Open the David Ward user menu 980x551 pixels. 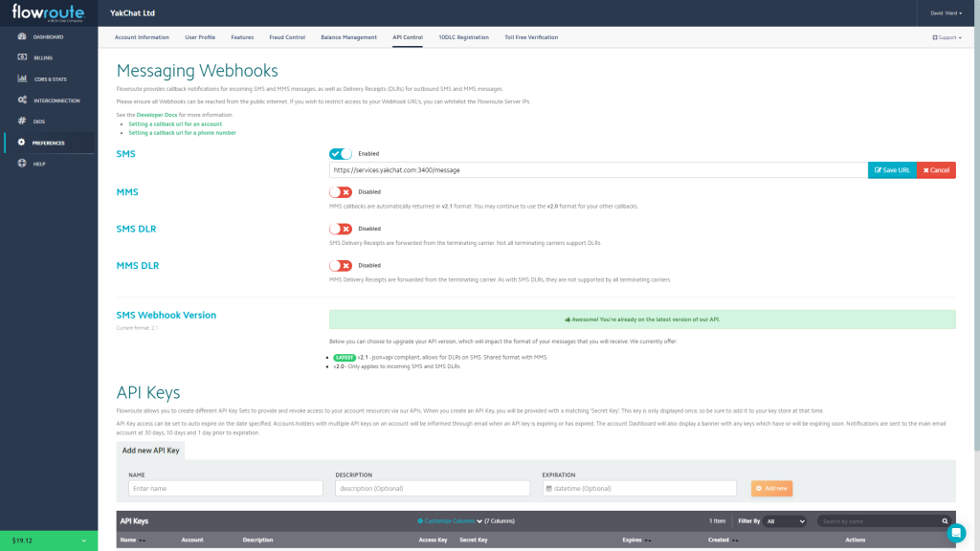946,13
